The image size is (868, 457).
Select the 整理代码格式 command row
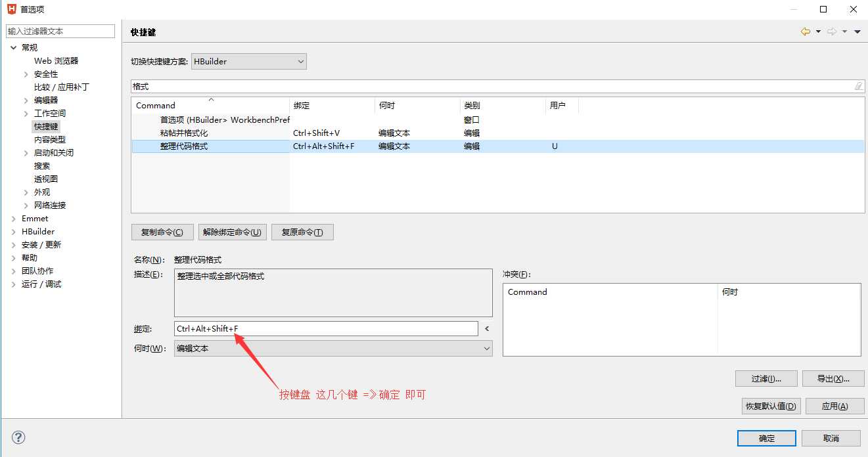pyautogui.click(x=498, y=146)
